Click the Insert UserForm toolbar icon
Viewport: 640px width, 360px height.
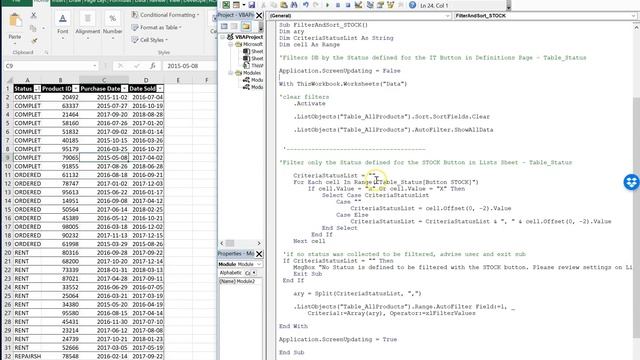click(x=236, y=5)
